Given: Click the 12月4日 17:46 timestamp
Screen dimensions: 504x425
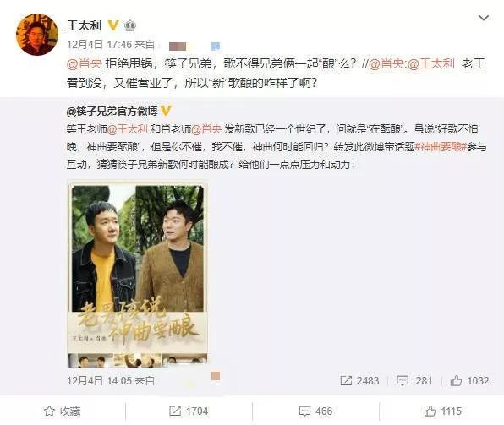Looking at the screenshot, I should 99,44.
